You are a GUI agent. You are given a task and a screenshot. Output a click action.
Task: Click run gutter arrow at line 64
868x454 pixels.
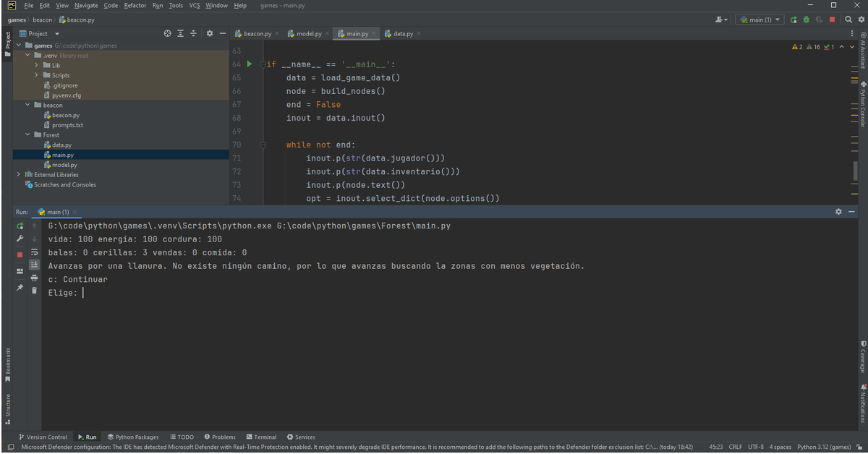(x=249, y=64)
